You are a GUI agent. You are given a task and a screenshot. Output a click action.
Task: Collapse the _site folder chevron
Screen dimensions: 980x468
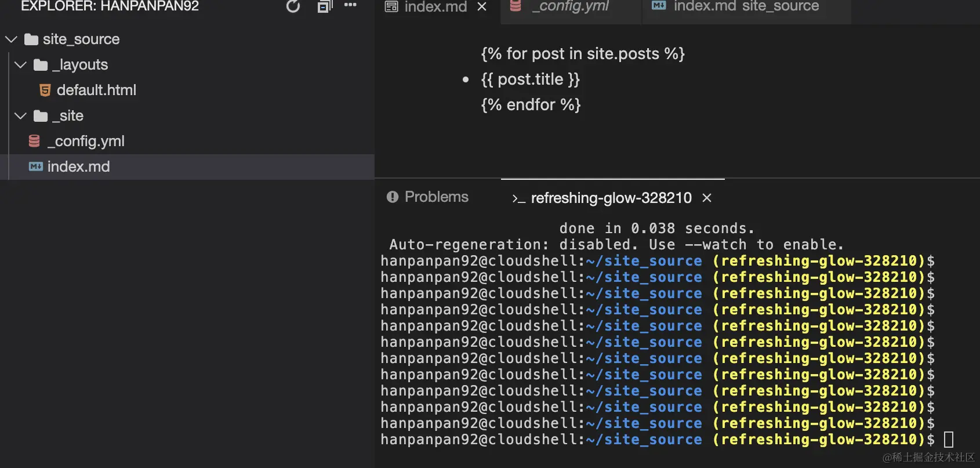point(20,116)
